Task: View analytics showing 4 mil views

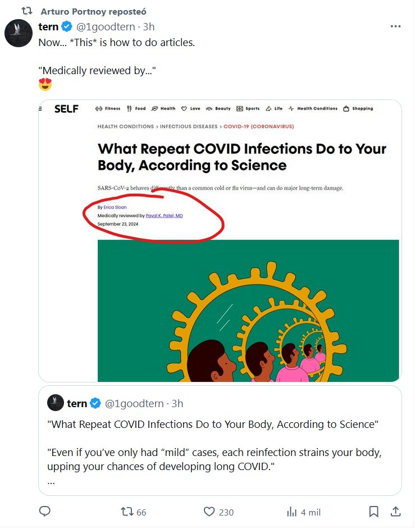Action: pos(303,512)
